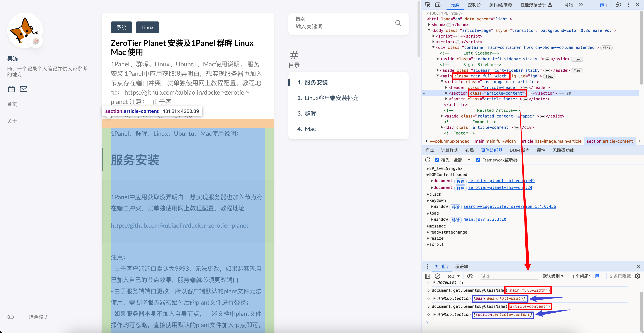Open the 网络 Network tab
Image resolution: width=644 pixels, height=333 pixels.
click(x=569, y=5)
